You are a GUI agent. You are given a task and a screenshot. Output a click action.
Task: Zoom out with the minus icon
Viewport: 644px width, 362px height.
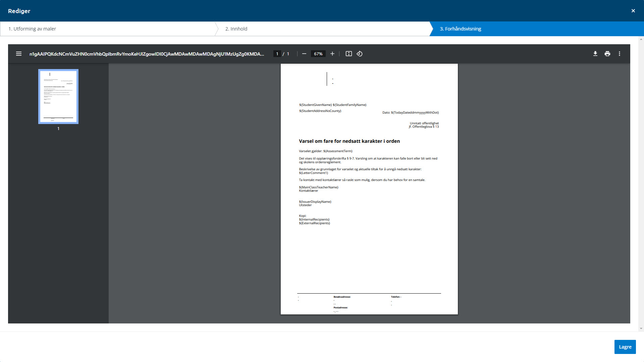click(x=304, y=54)
